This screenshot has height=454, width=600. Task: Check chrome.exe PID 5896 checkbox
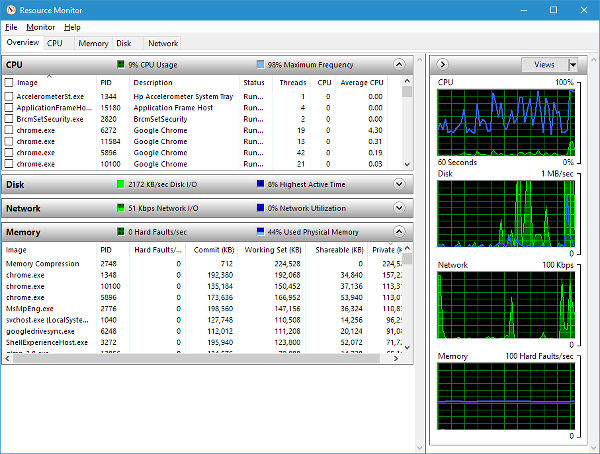click(9, 152)
